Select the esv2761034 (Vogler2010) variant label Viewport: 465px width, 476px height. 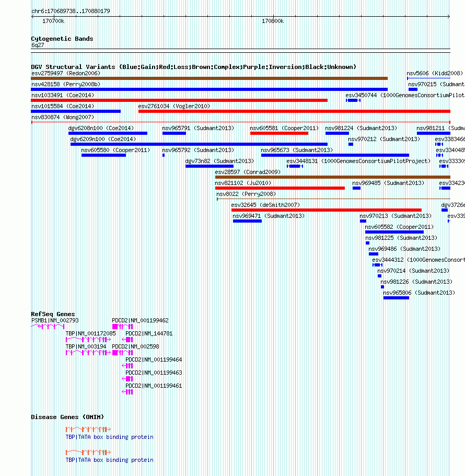point(174,106)
